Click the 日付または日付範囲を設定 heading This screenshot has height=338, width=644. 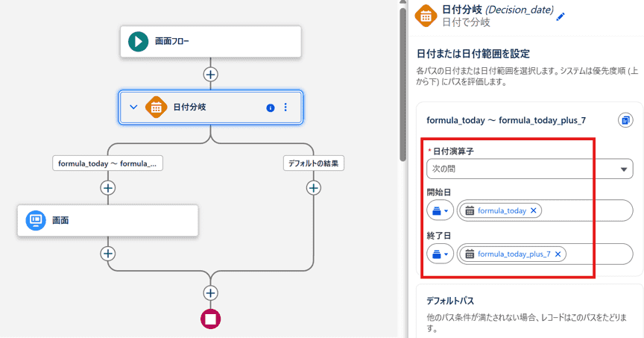coord(473,54)
